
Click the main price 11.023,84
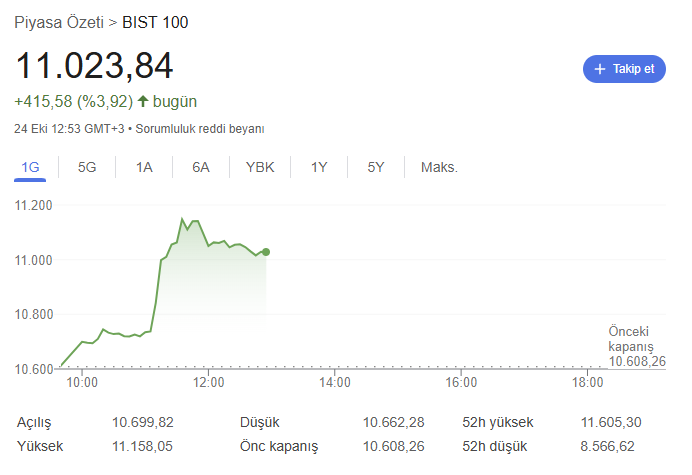point(94,66)
